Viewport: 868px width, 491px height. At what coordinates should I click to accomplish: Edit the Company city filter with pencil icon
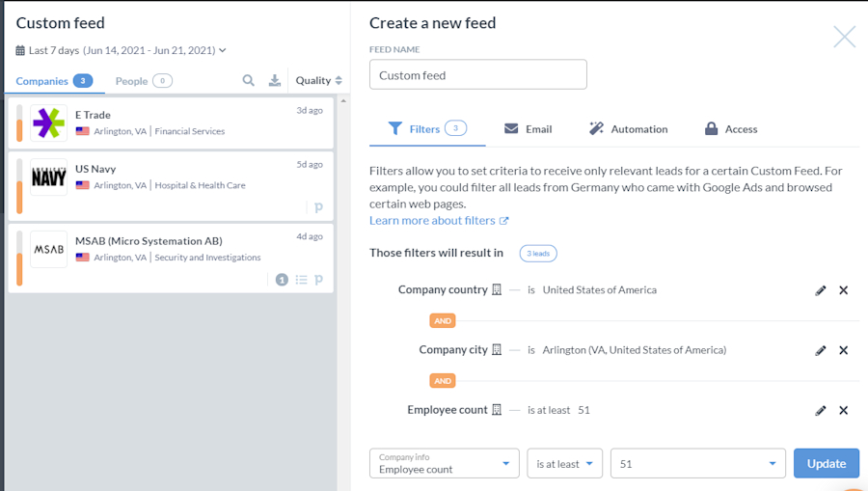[x=821, y=350]
